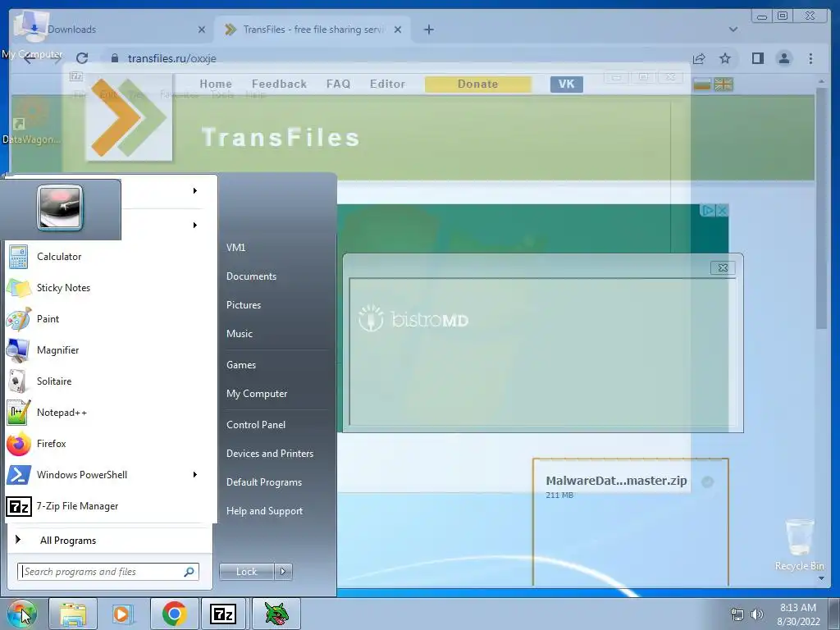Click the network tray icon
Viewport: 840px width, 630px height.
pyautogui.click(x=737, y=614)
